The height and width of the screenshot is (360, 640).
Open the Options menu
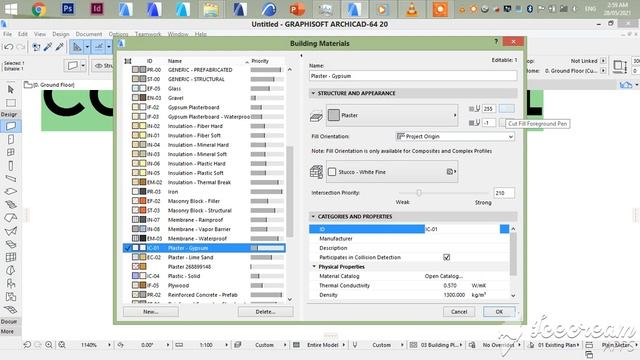[x=118, y=34]
